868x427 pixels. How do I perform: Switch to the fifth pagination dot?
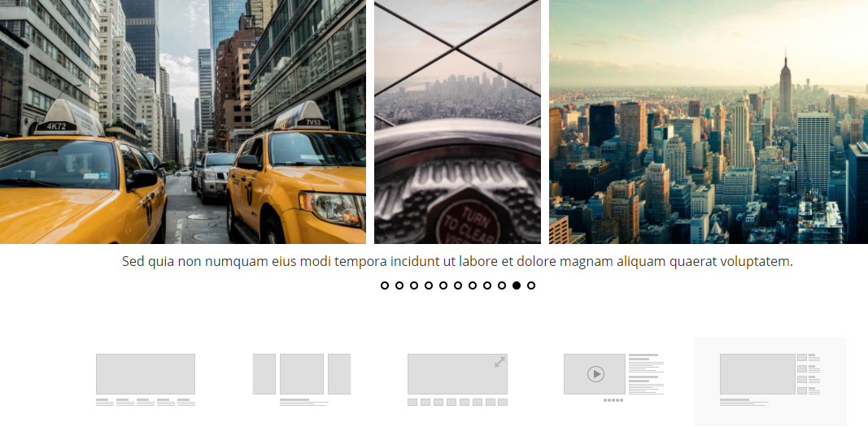[x=443, y=285]
